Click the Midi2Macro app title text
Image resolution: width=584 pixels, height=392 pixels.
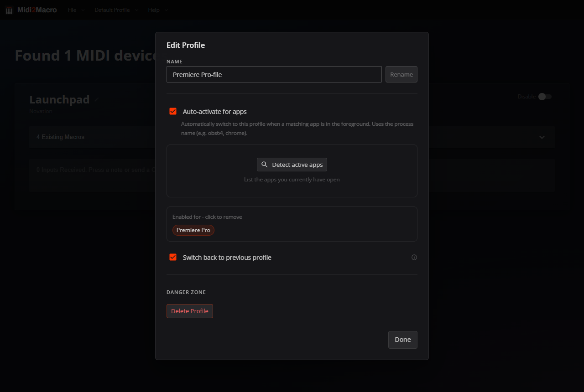coord(37,10)
